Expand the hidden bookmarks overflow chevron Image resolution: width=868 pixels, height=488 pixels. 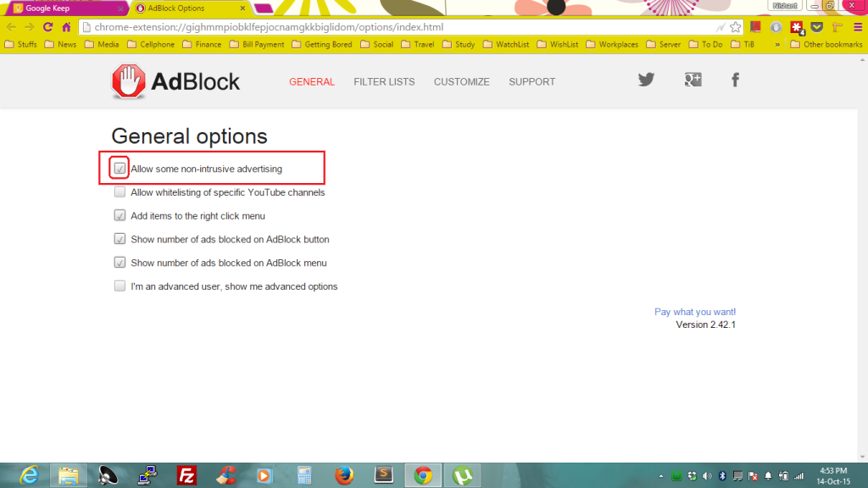778,44
